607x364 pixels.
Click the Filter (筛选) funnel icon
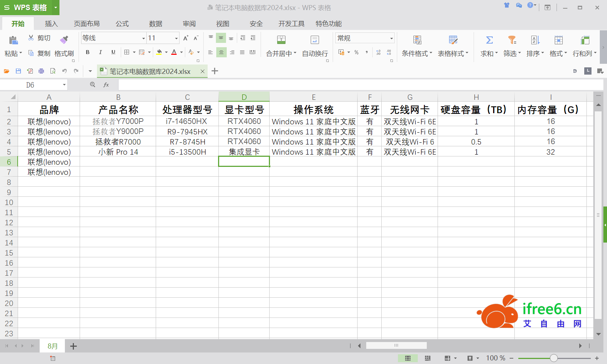(512, 40)
